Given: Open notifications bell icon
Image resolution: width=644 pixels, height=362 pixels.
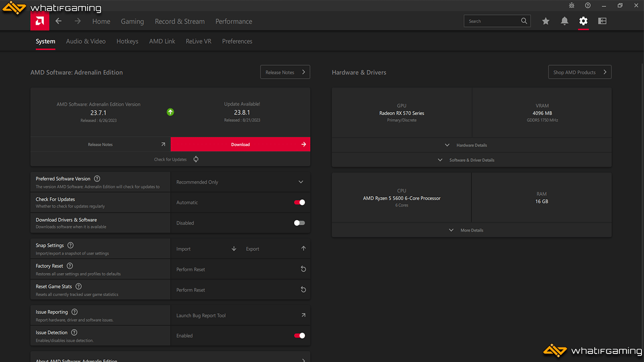Looking at the screenshot, I should pyautogui.click(x=565, y=21).
